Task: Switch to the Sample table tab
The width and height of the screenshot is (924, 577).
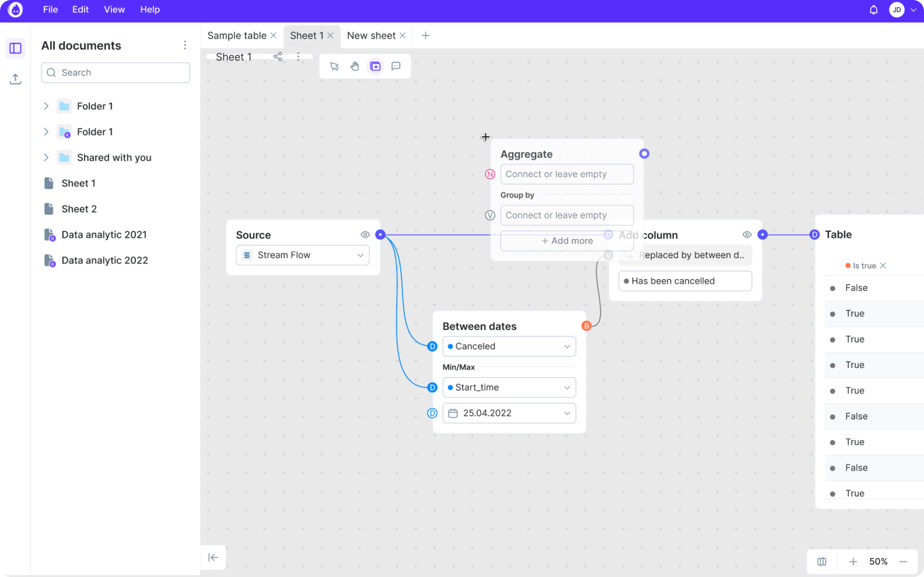Action: click(x=237, y=36)
